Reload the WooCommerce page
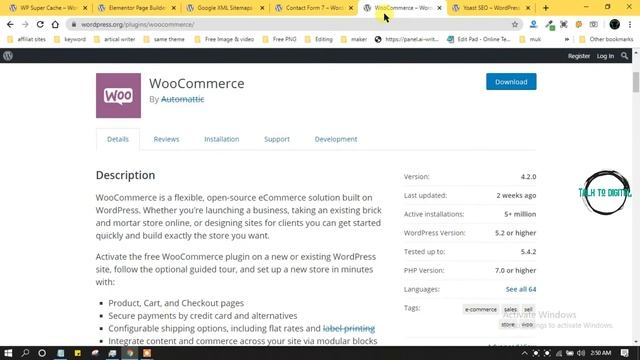Screen dimensions: 640x360 [40, 24]
